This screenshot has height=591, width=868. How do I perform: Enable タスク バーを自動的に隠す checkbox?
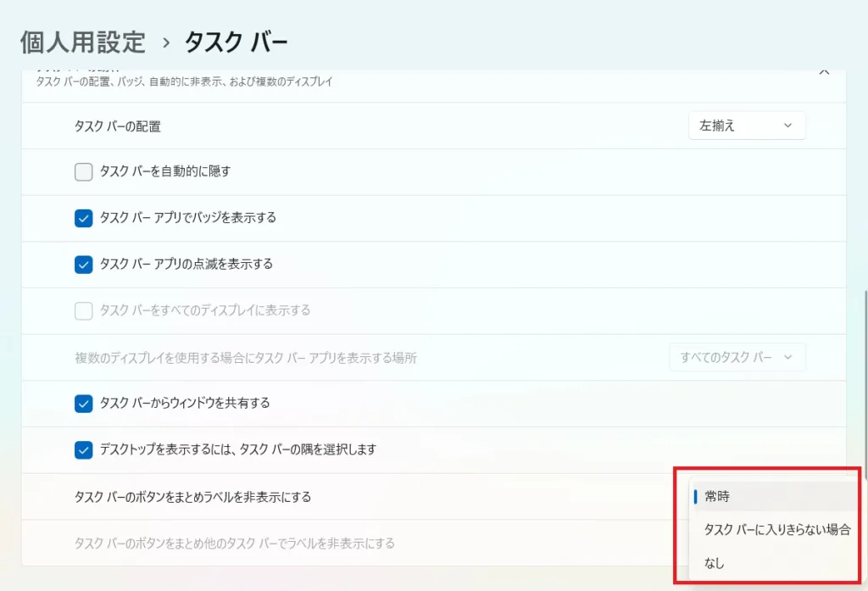tap(83, 172)
